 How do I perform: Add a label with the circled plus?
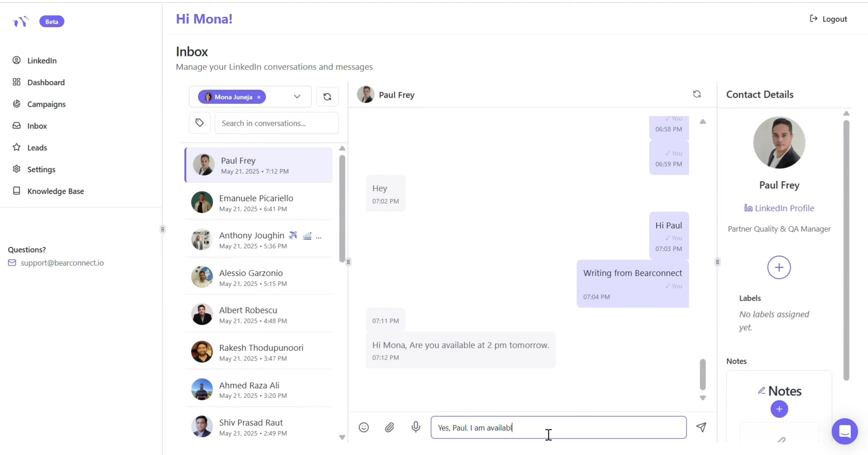point(778,268)
